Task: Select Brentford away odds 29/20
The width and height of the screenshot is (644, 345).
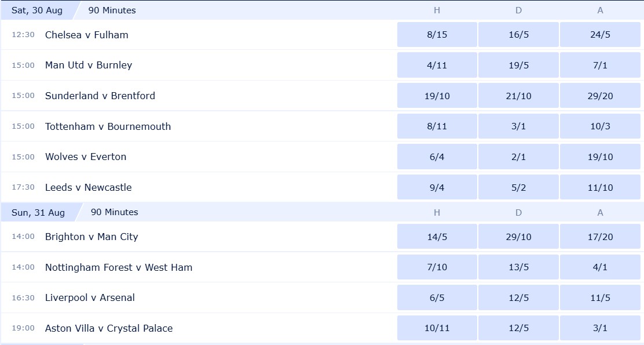Action: pos(600,96)
